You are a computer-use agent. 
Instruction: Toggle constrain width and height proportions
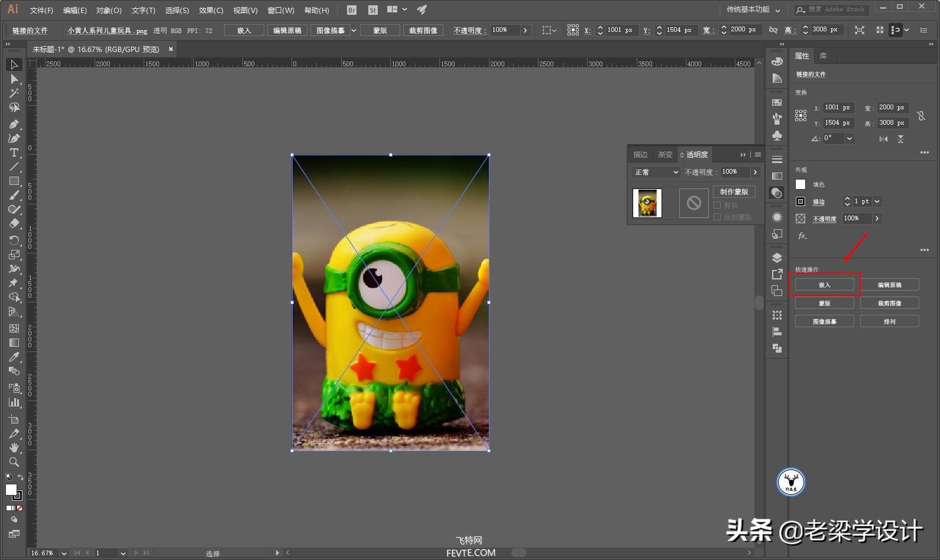[x=920, y=115]
